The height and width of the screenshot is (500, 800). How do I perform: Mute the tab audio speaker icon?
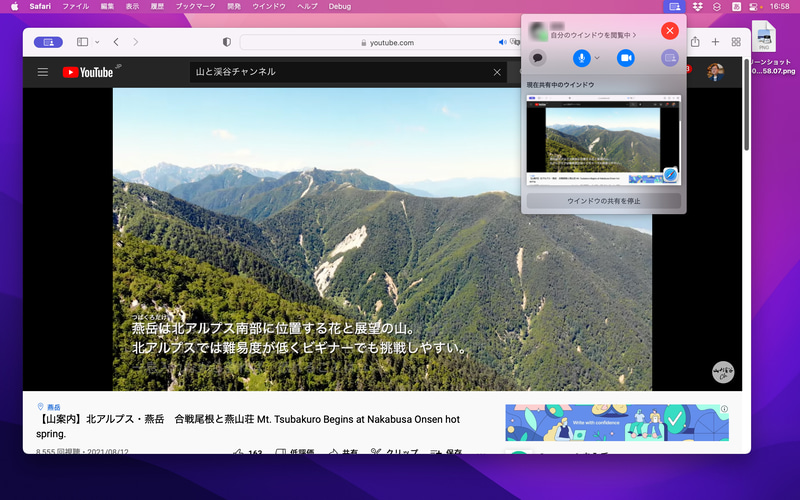coord(502,42)
